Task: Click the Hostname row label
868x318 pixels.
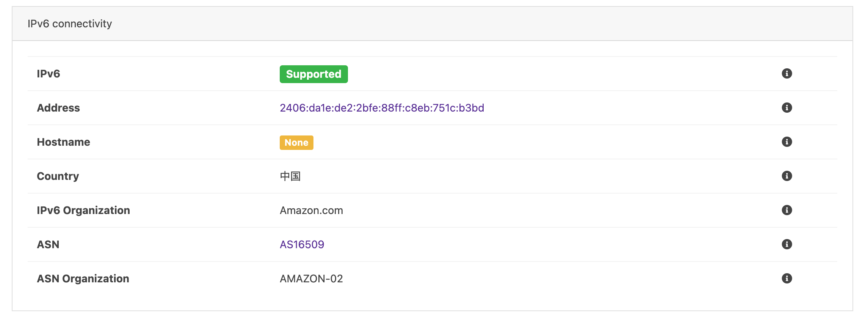Action: [x=63, y=142]
